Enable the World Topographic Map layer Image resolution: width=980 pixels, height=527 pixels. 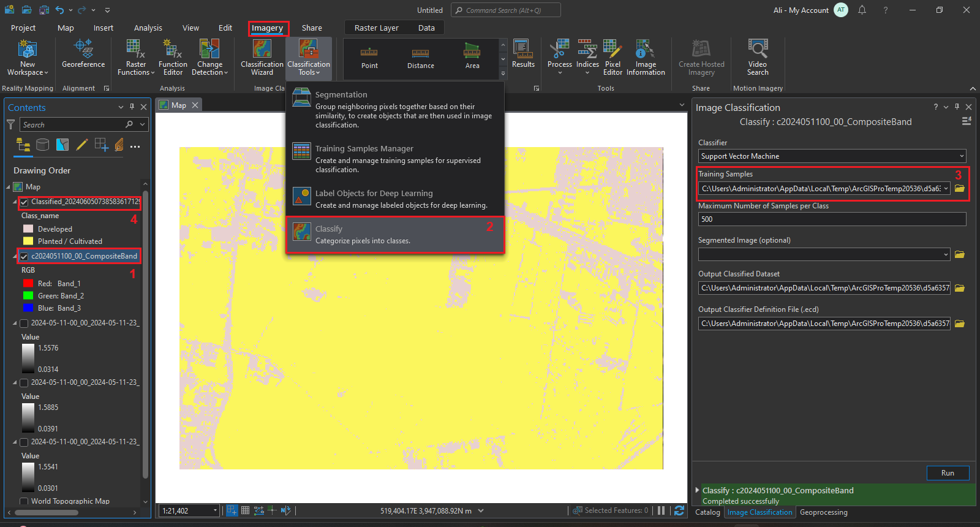(x=24, y=501)
